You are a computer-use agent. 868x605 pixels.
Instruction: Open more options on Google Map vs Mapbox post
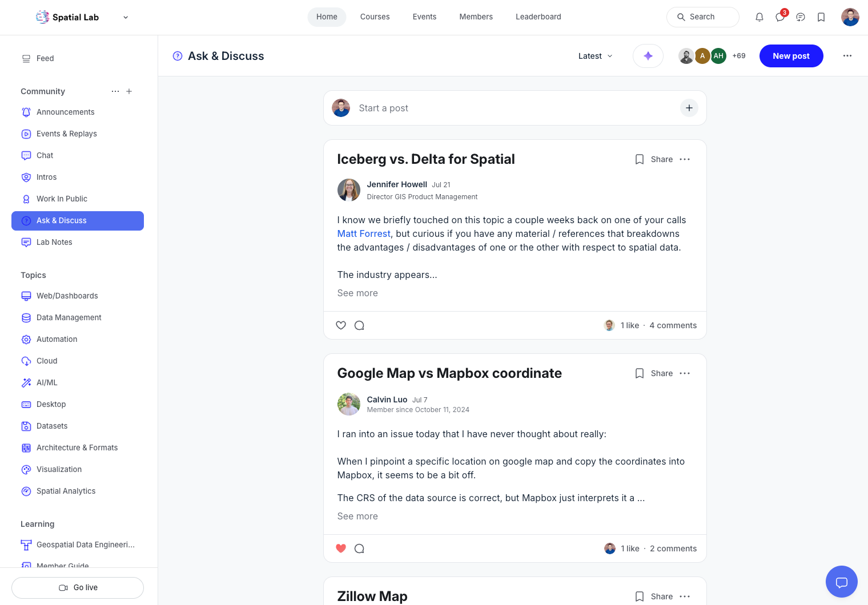pyautogui.click(x=685, y=373)
